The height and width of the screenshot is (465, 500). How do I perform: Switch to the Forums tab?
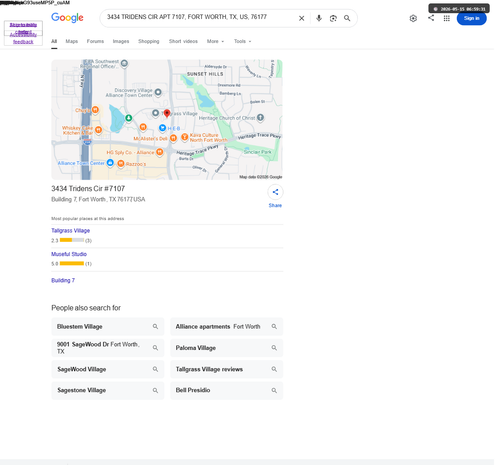point(95,41)
